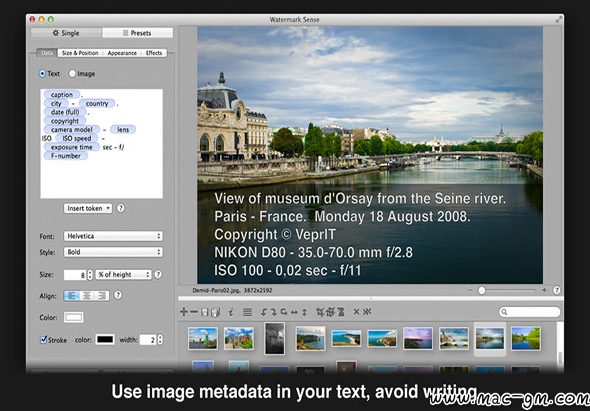The image size is (590, 411).
Task: Flip image horizontally with the horizontal double arrow
Action: point(294,312)
